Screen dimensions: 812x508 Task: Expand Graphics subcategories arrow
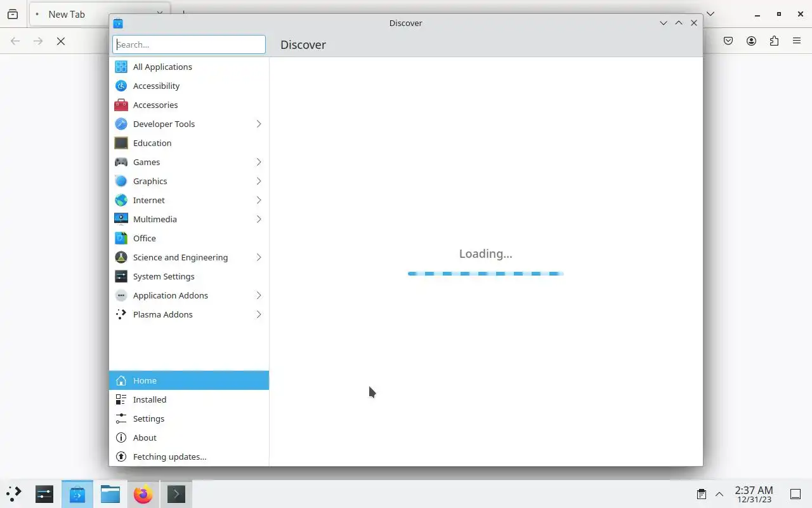[259, 181]
